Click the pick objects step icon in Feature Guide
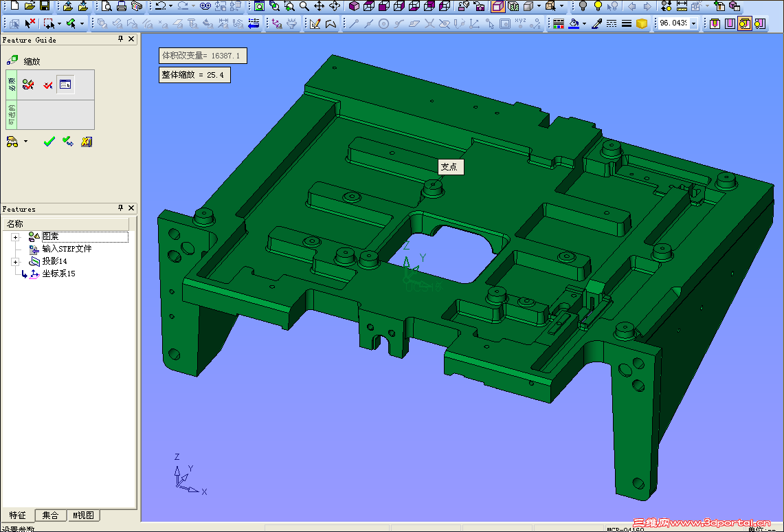Viewport: 784px width, 532px height. click(x=28, y=85)
